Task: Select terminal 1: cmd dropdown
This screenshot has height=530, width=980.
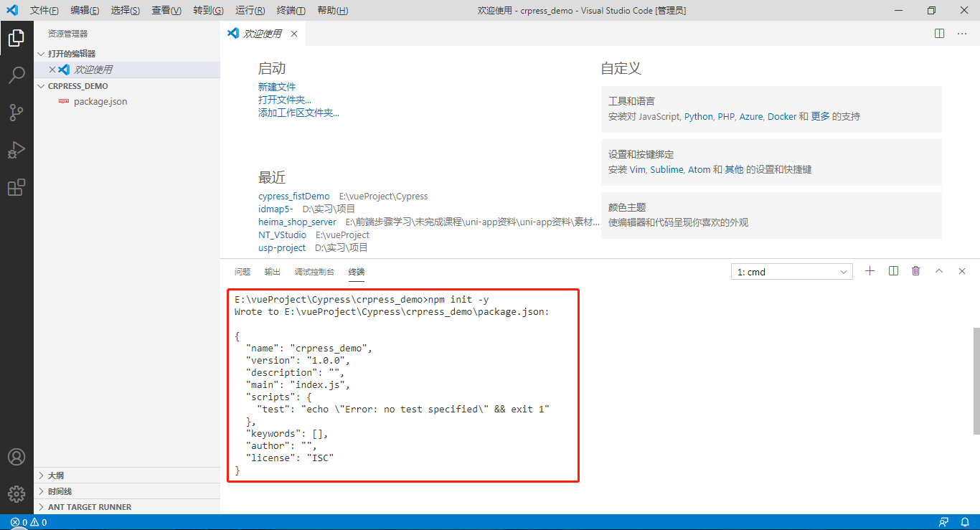Action: pyautogui.click(x=791, y=272)
